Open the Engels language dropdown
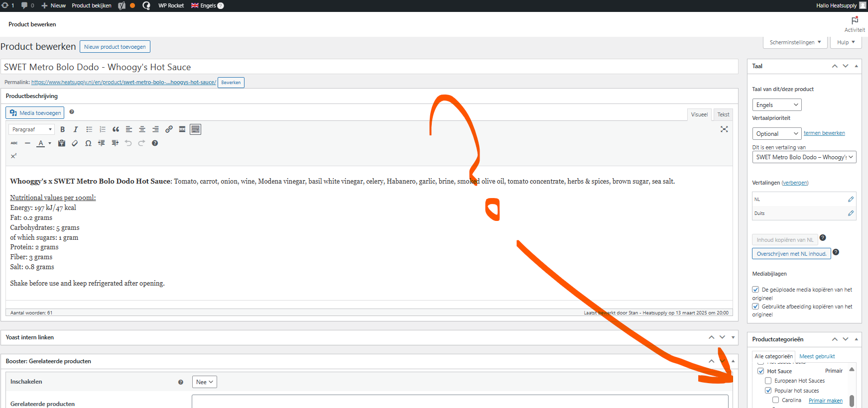This screenshot has width=868, height=408. 777,105
